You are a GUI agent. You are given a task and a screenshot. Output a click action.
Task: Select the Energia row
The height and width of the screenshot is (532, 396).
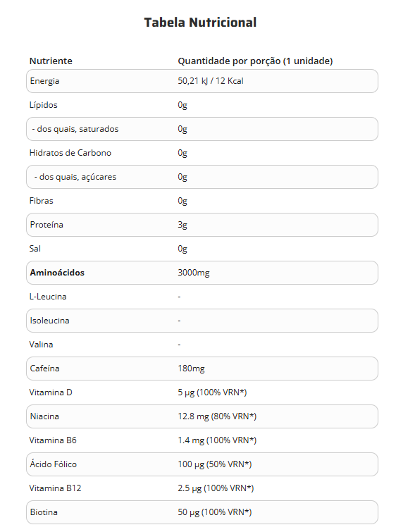click(x=202, y=81)
